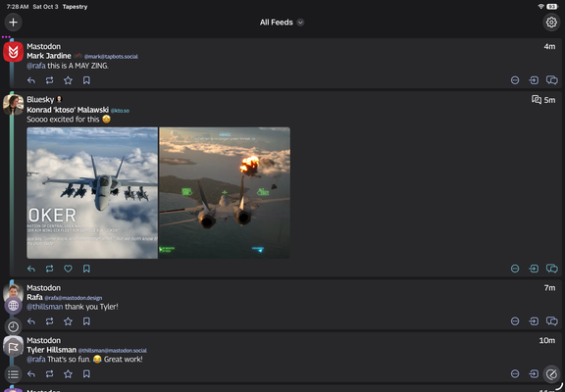Screen dimensions: 565x392
Task: Bookmark Konrad Malawski's Bluesky post
Action: coord(86,269)
